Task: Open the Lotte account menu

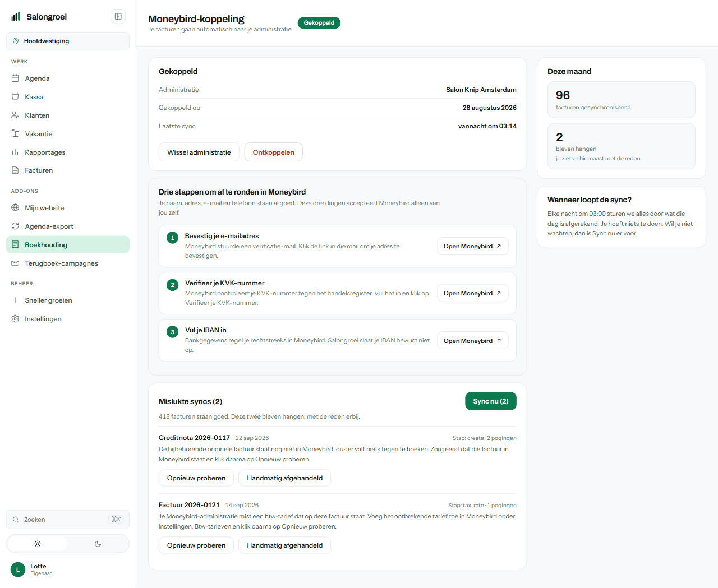Action: [x=68, y=570]
